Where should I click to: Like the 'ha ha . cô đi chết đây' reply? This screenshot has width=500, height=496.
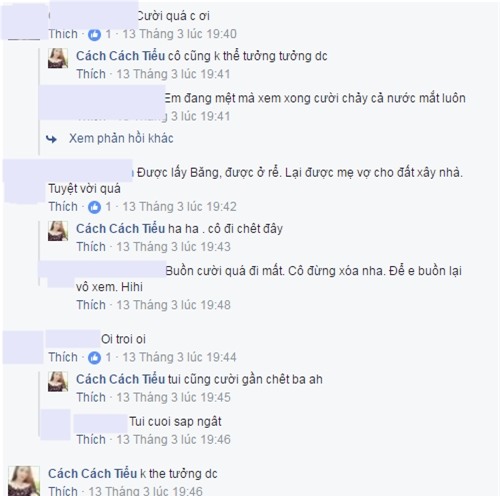pos(91,247)
